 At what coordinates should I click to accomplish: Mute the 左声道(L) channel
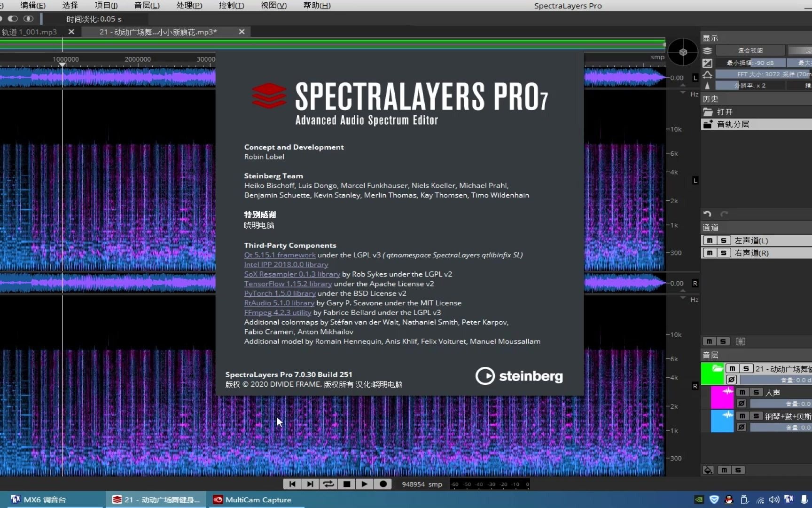(710, 240)
